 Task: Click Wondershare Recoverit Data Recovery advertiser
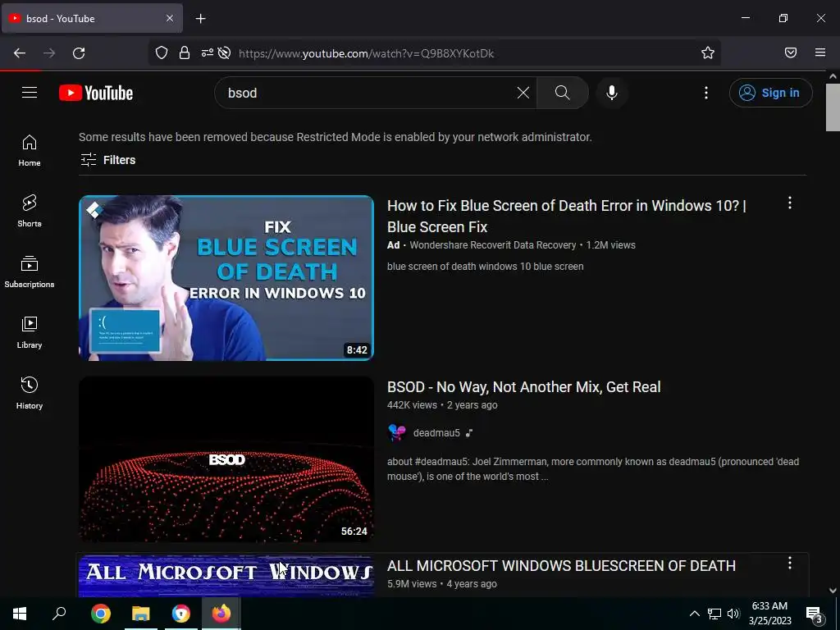click(492, 244)
